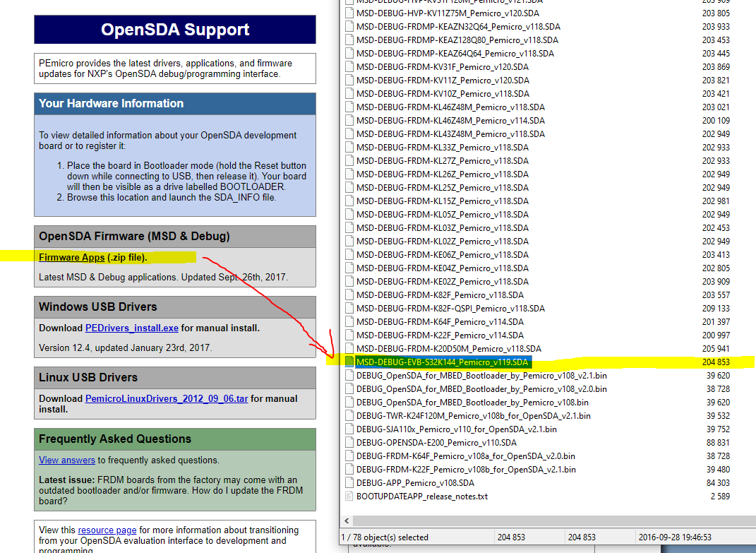Select the MSD-DEBUG-EVB-S32K144_Pemicro_v119.SDA file icon
756x553 pixels.
click(349, 362)
